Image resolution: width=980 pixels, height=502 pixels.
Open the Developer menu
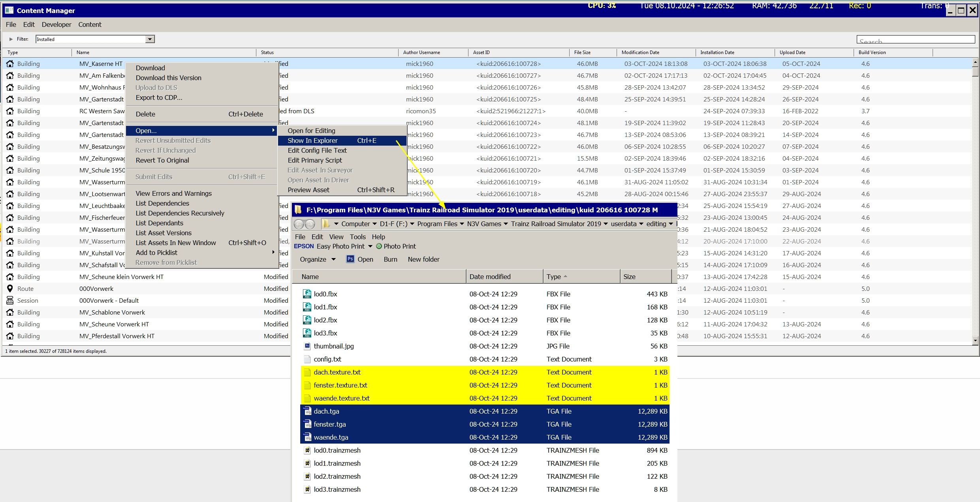pyautogui.click(x=56, y=24)
